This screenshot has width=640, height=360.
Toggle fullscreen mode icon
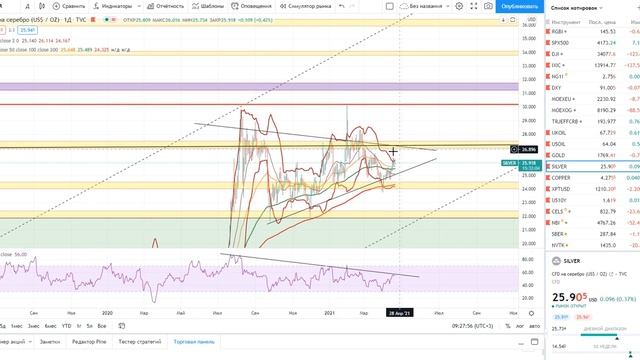[x=473, y=6]
